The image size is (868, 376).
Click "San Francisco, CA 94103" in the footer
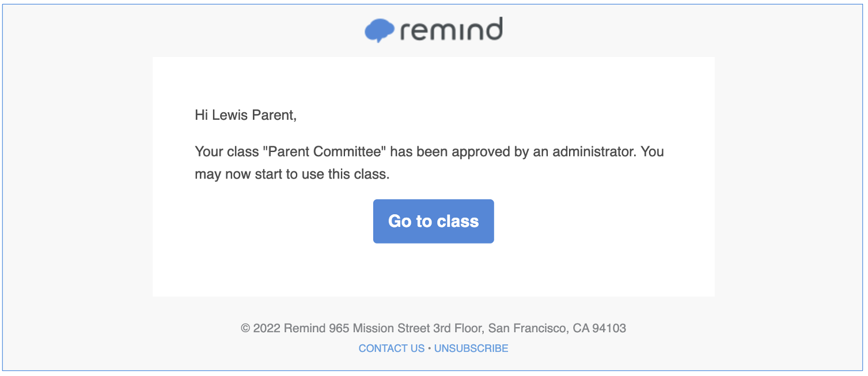click(x=557, y=329)
